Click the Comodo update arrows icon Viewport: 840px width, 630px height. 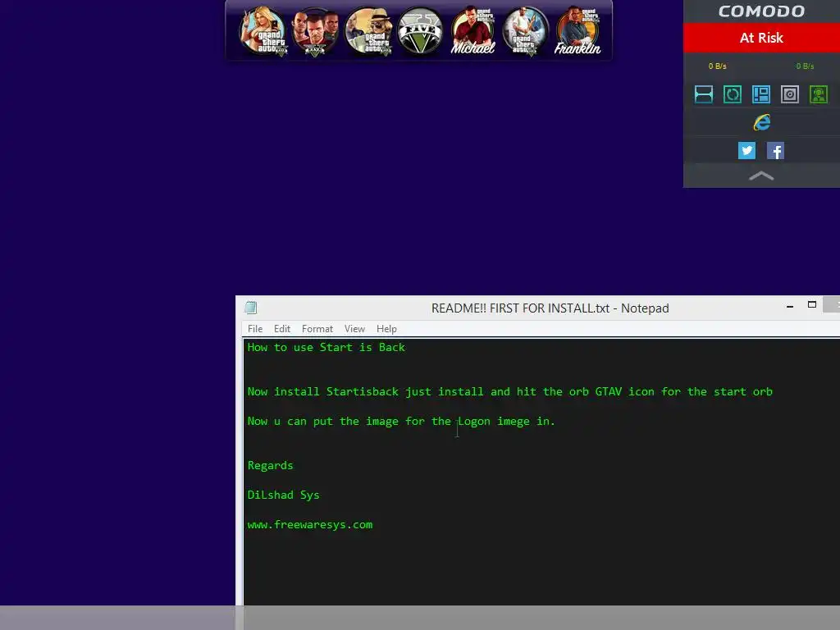[733, 94]
